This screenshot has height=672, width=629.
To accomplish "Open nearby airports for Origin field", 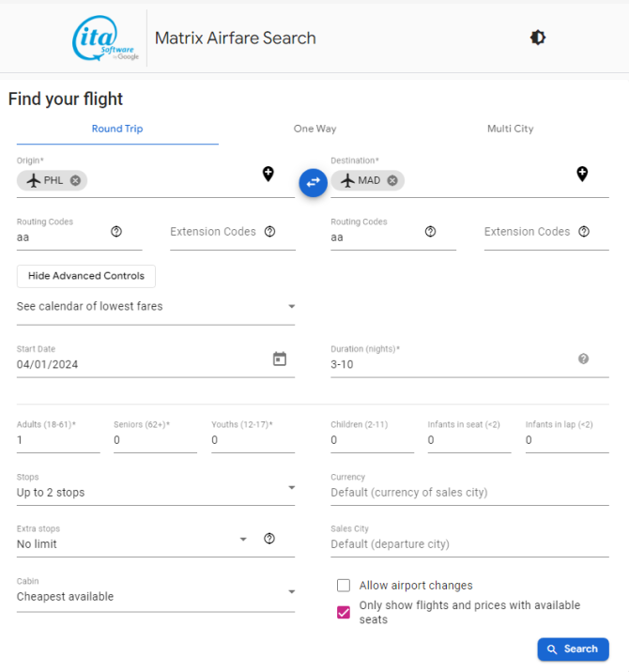I will click(x=268, y=174).
